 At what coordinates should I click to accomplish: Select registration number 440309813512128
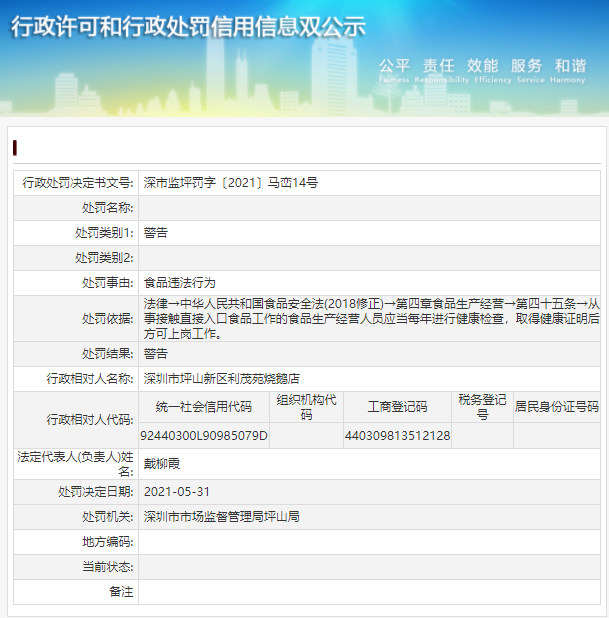tap(397, 436)
